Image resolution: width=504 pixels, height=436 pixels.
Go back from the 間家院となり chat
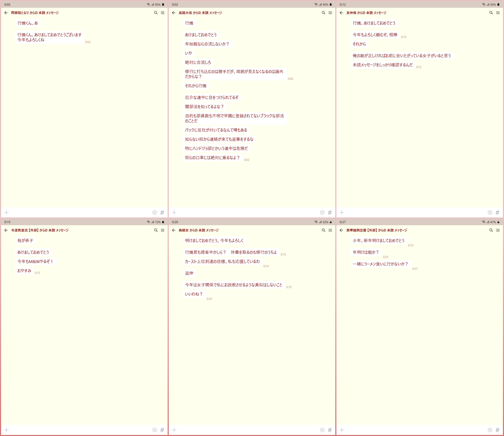pyautogui.click(x=6, y=13)
